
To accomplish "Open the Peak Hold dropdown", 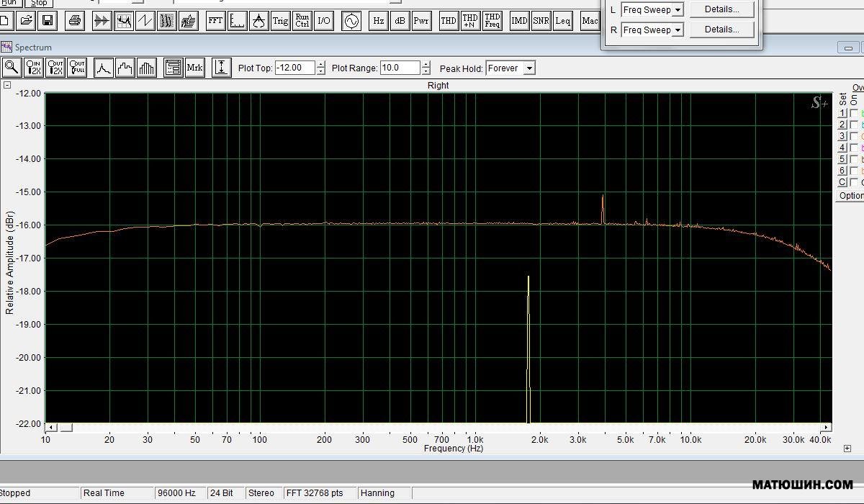I will click(529, 68).
